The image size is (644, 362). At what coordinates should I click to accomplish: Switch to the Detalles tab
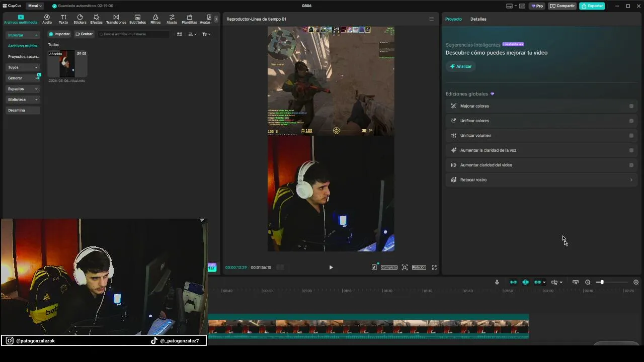point(478,19)
